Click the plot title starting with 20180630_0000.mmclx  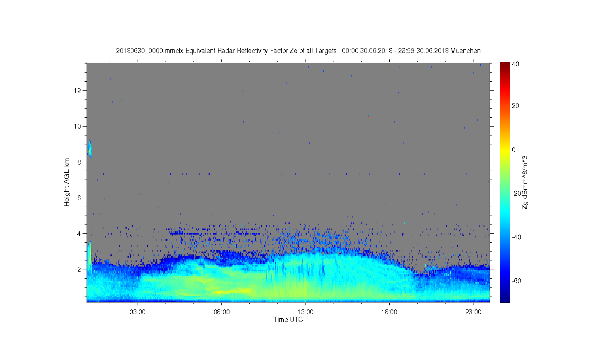298,51
